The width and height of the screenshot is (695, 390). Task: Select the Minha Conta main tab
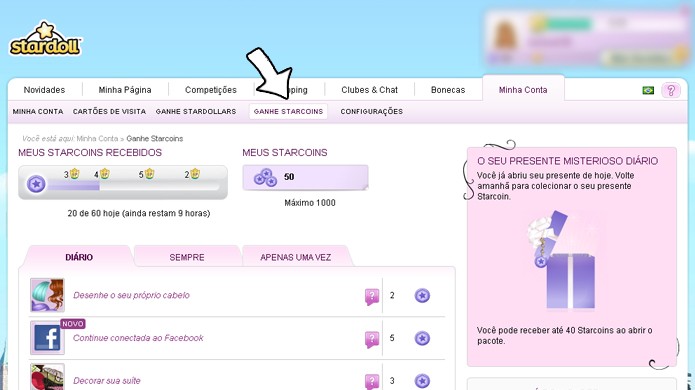(523, 90)
